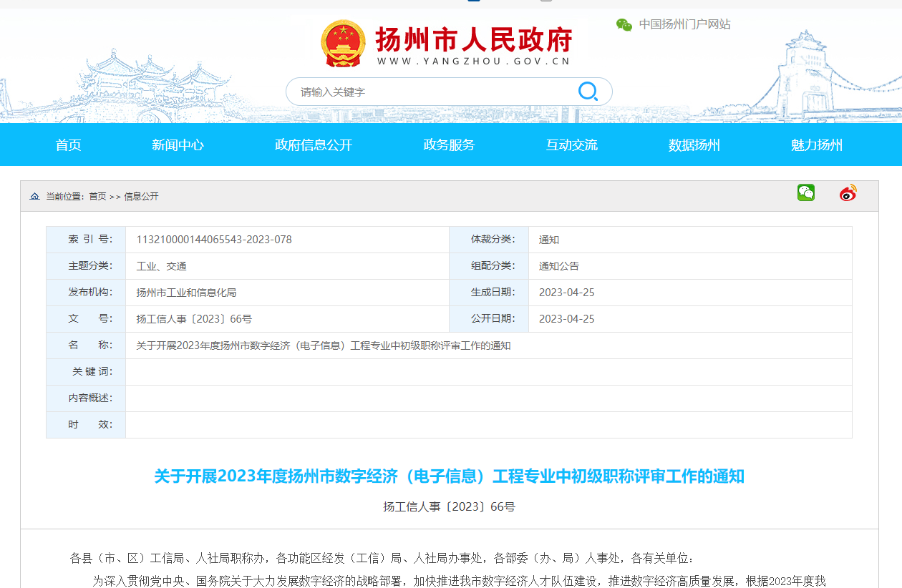Click the blue article headline title
The height and width of the screenshot is (588, 902).
tap(449, 476)
